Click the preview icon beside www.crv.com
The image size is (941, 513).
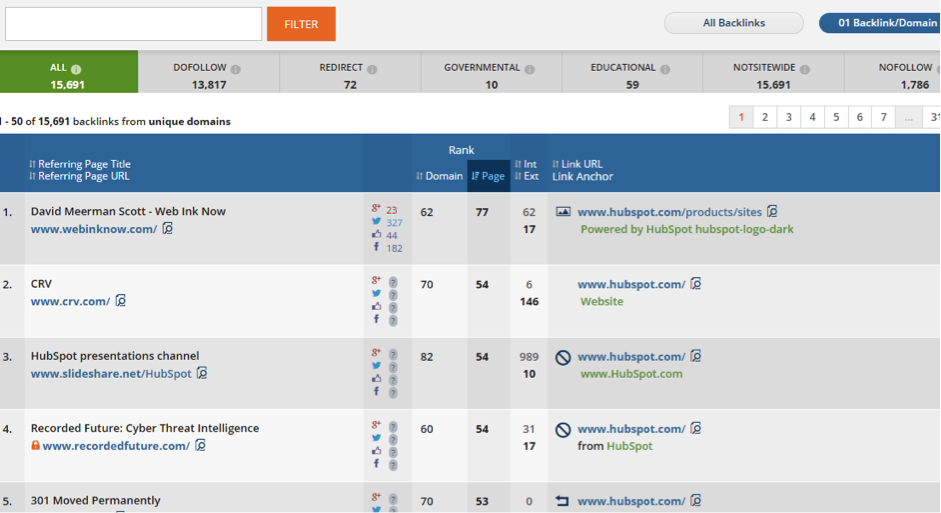[x=121, y=301]
